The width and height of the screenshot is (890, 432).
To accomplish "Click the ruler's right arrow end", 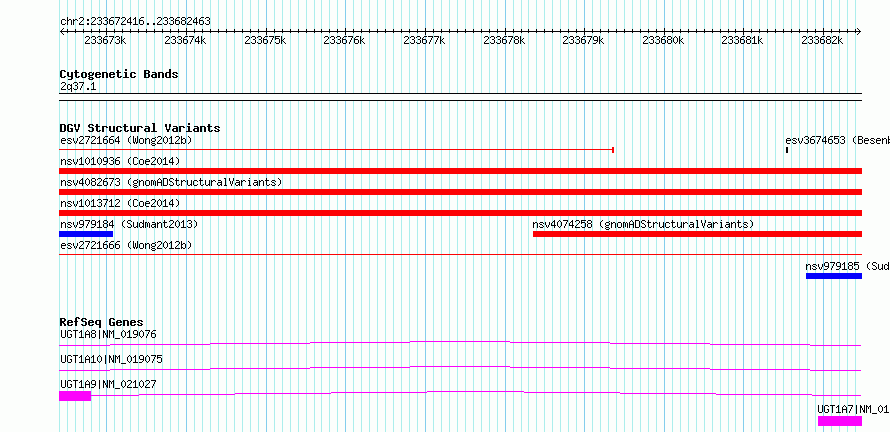I will [859, 32].
